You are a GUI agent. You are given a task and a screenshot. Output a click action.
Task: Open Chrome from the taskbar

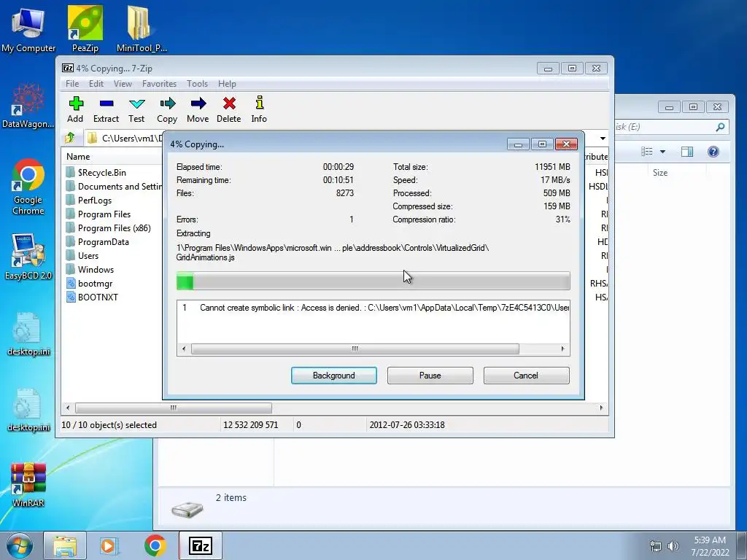click(x=155, y=545)
